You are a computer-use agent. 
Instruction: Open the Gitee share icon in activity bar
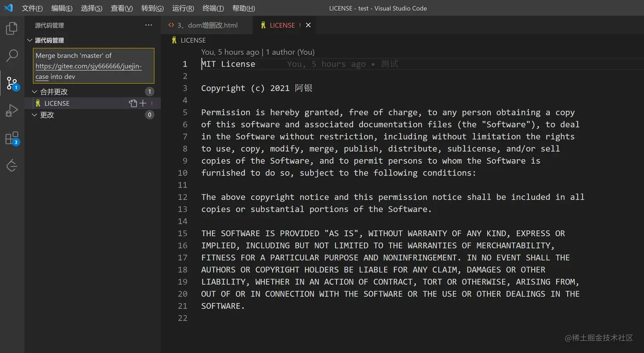[x=12, y=165]
